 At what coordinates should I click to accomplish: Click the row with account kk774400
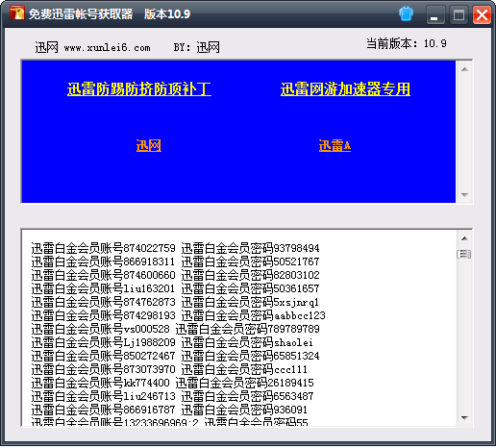[172, 383]
